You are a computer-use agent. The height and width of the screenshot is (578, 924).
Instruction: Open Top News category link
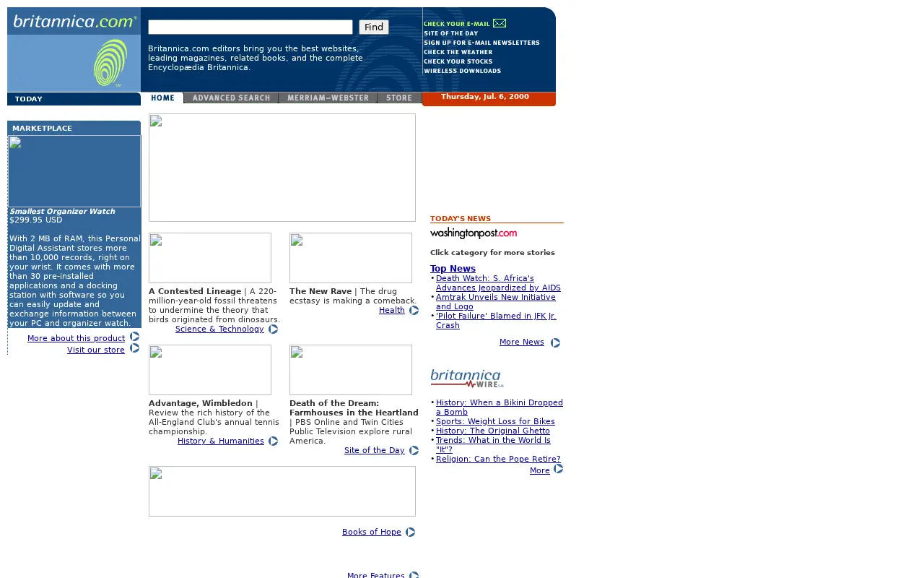[x=453, y=269]
